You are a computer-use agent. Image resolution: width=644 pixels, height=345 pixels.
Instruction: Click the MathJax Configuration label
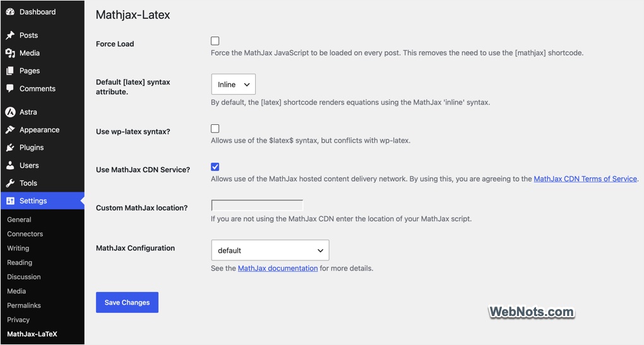[136, 249]
